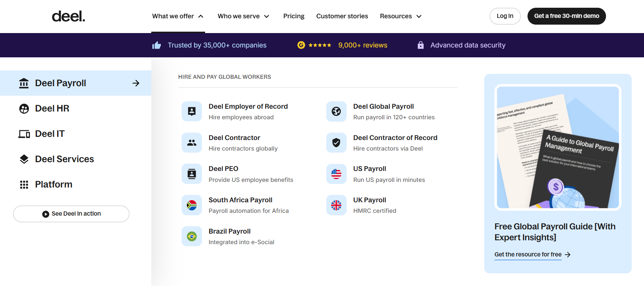
Task: Click the Deel PEO badge icon
Action: click(x=192, y=174)
